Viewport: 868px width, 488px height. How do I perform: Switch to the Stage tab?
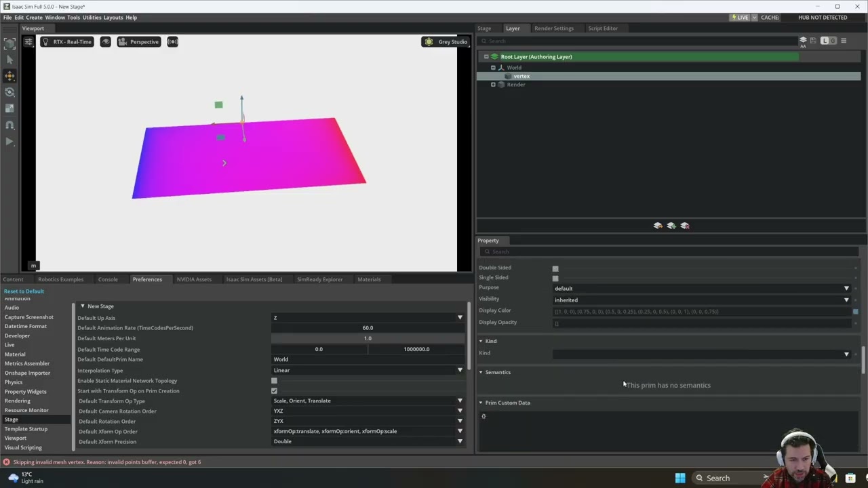click(x=484, y=28)
